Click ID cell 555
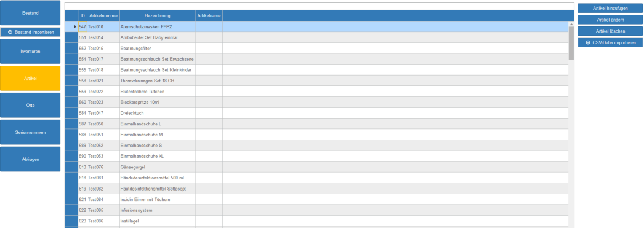 [83, 69]
